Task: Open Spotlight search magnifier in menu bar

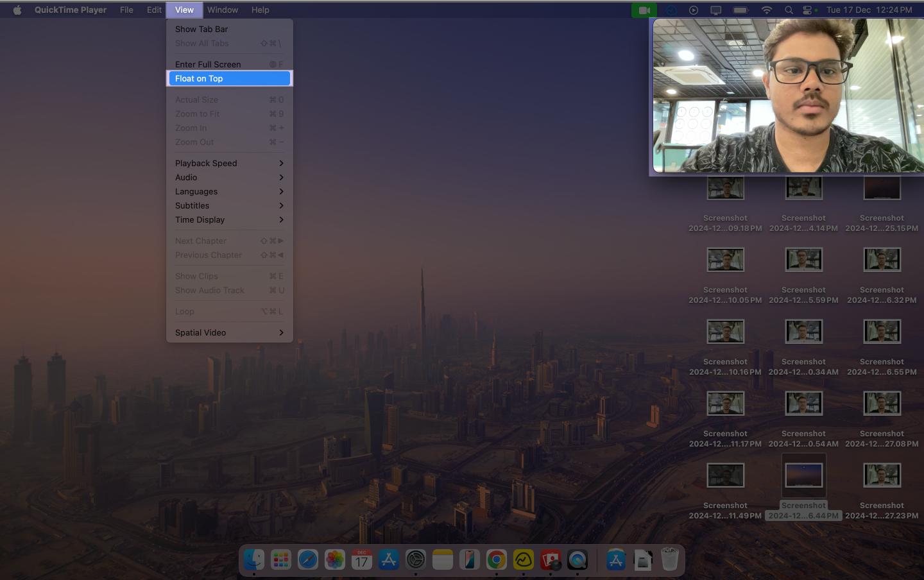Action: (789, 10)
